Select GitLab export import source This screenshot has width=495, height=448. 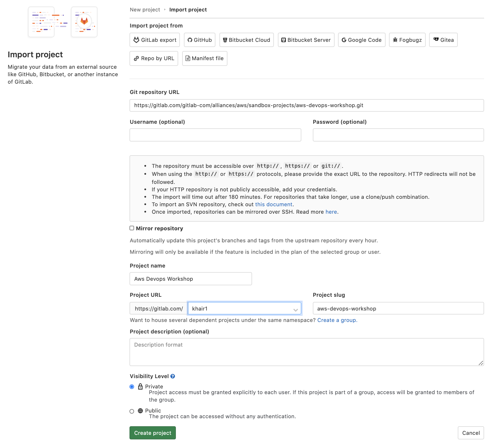[x=155, y=40]
